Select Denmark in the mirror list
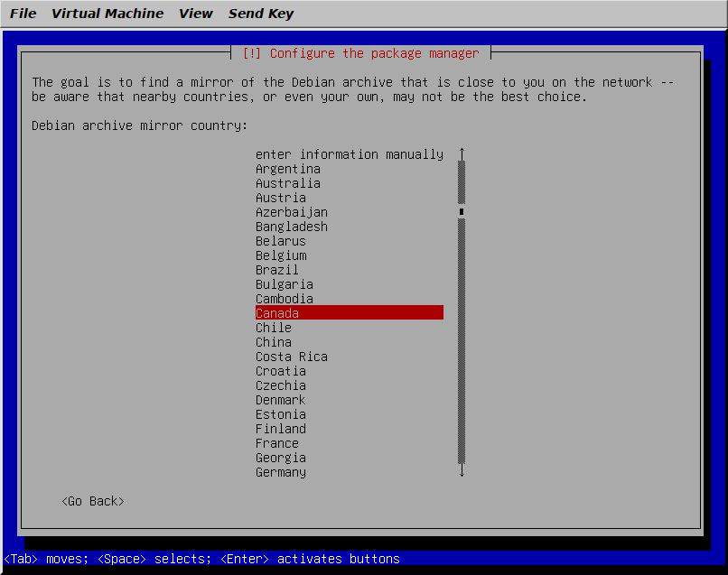The width and height of the screenshot is (728, 575). click(x=281, y=399)
